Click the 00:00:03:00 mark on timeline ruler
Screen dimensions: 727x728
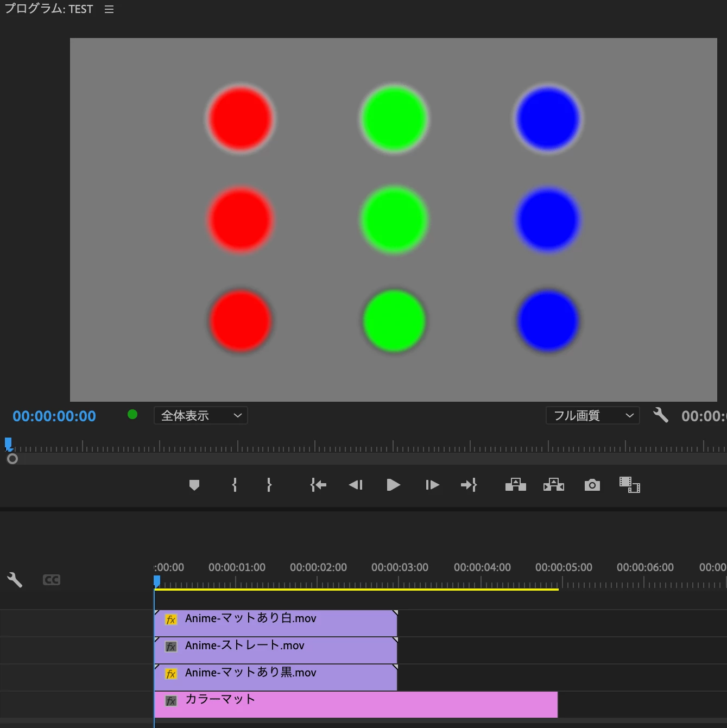point(400,567)
